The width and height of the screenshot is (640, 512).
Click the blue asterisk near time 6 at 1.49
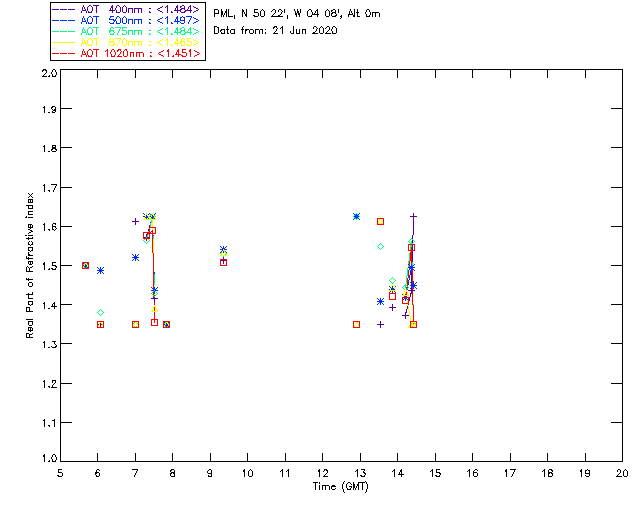click(100, 271)
